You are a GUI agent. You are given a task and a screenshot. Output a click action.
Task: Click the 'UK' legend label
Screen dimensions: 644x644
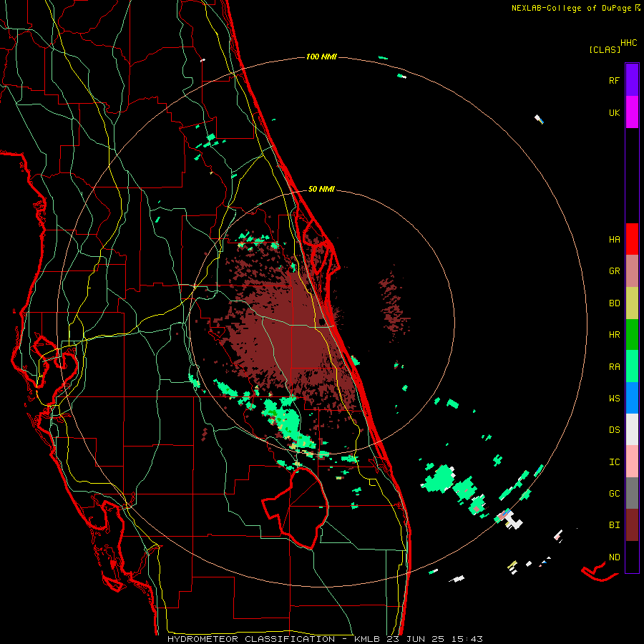(614, 113)
